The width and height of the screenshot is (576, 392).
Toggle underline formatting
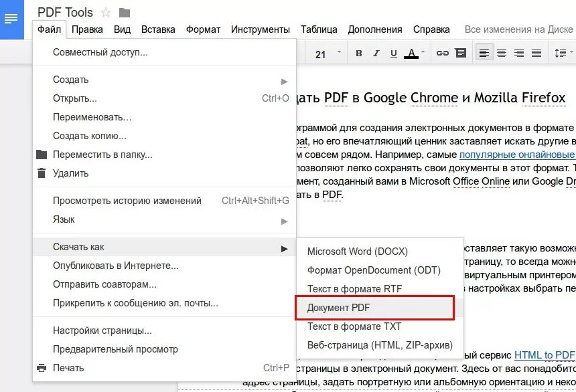coord(394,52)
